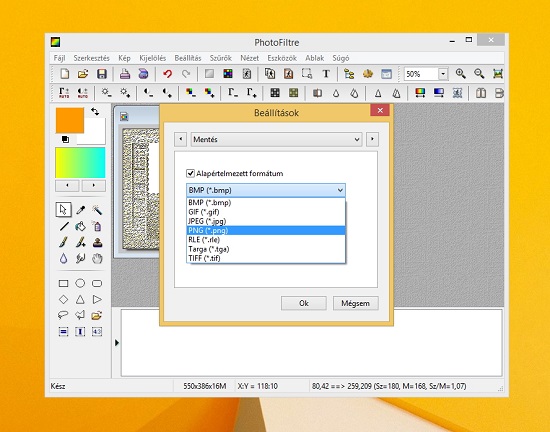This screenshot has height=432, width=550.
Task: Choose the Lasso selection shape
Action: point(63,315)
